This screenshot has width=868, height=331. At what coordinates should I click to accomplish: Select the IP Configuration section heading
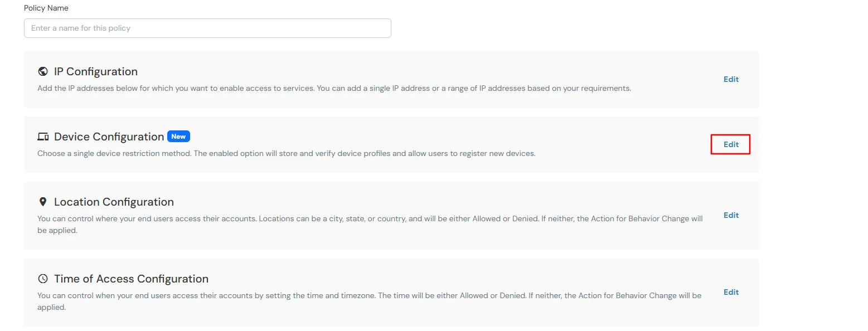click(95, 71)
